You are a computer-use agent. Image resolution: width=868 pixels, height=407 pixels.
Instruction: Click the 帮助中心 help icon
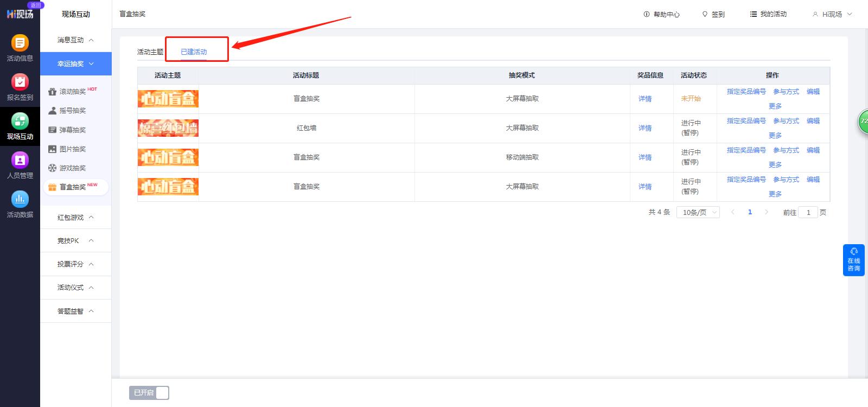[647, 14]
